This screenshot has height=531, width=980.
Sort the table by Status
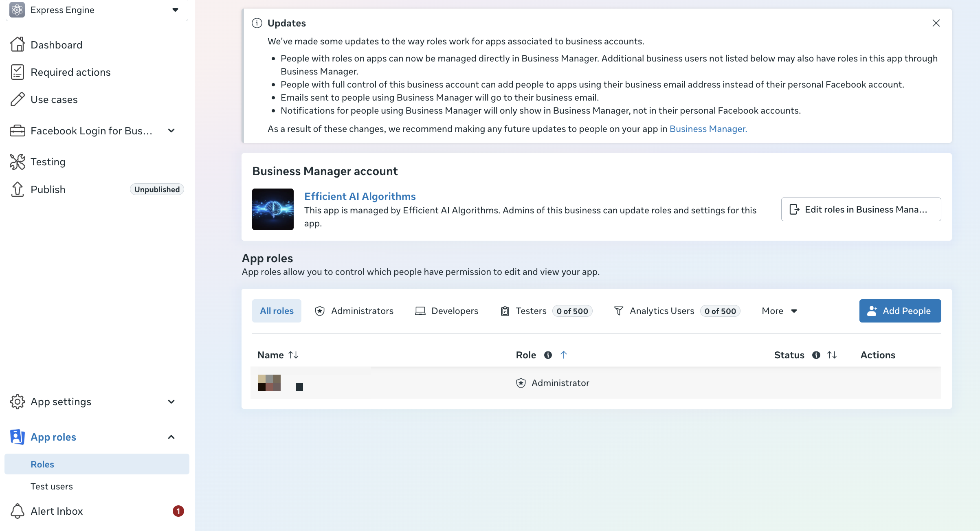[x=832, y=355]
